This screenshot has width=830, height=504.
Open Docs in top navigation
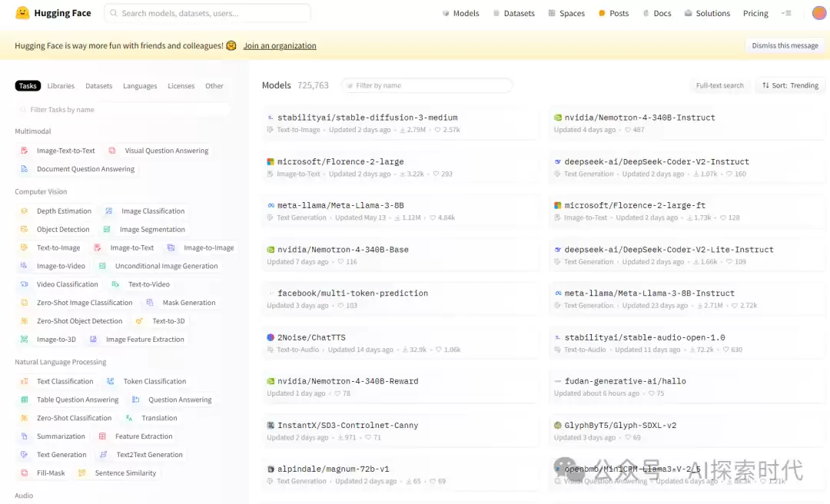[x=657, y=13]
